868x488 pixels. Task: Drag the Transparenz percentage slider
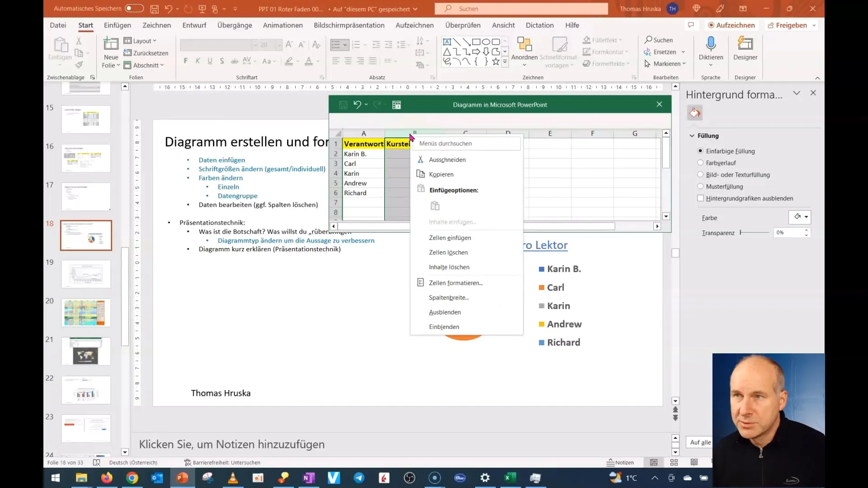(741, 232)
